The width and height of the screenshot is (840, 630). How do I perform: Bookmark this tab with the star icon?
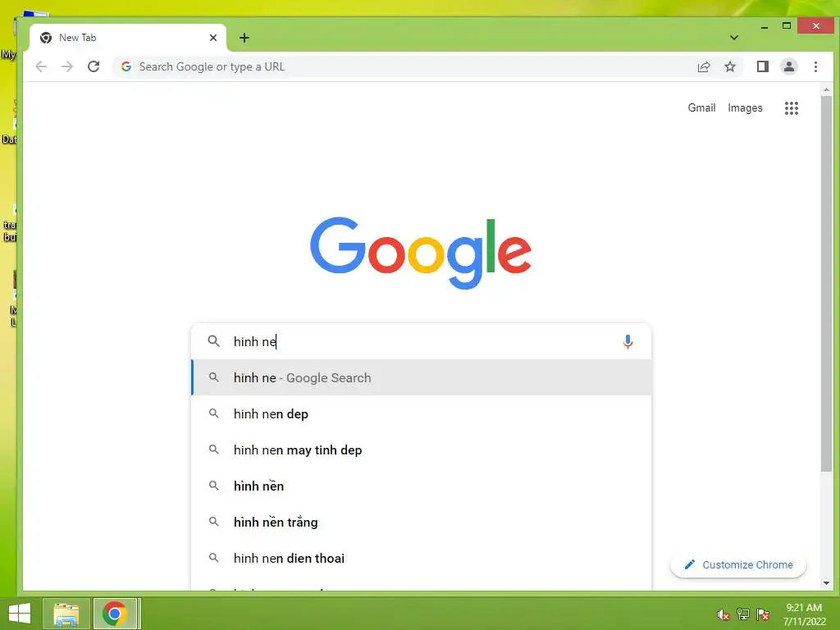(729, 67)
